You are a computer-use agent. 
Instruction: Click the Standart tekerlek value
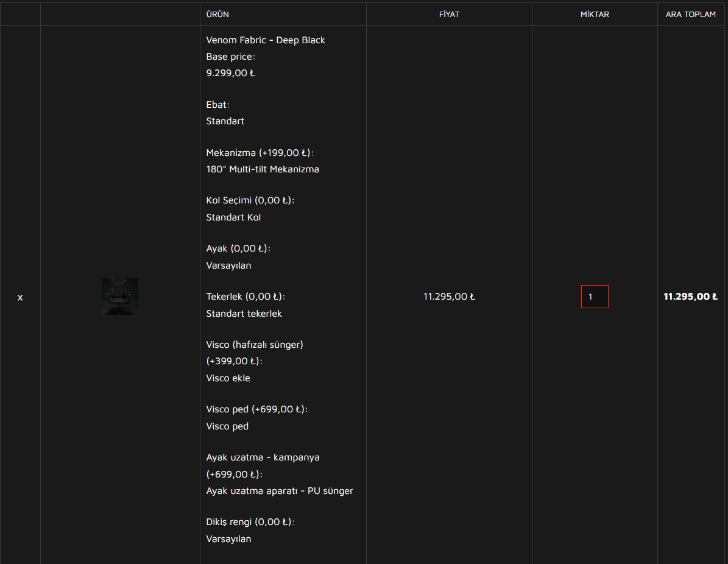click(x=244, y=314)
